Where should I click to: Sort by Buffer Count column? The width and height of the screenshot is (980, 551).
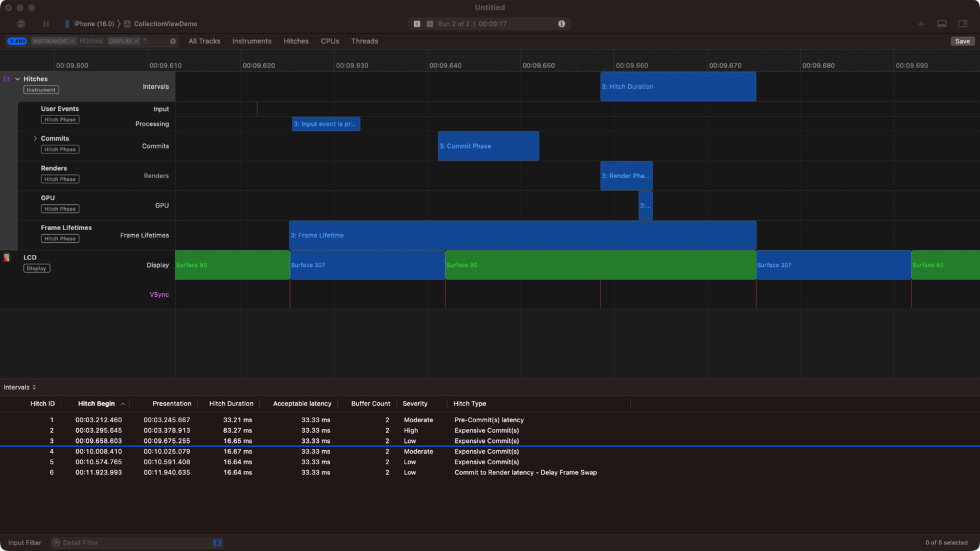click(371, 404)
